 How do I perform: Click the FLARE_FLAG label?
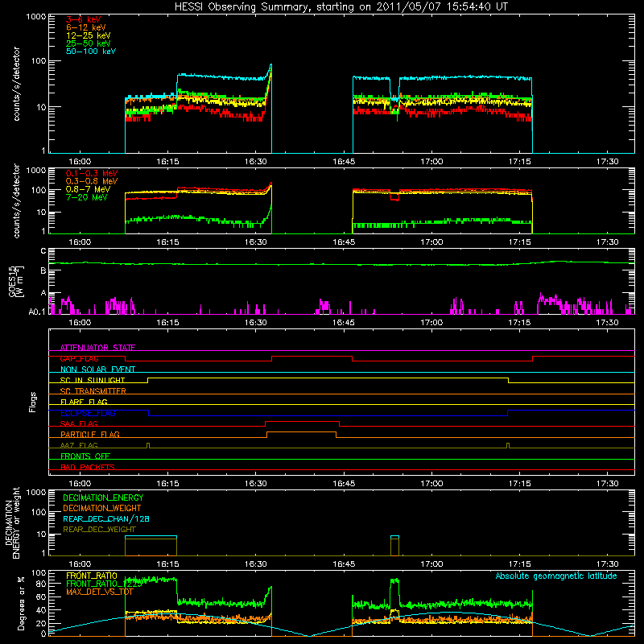[x=84, y=402]
